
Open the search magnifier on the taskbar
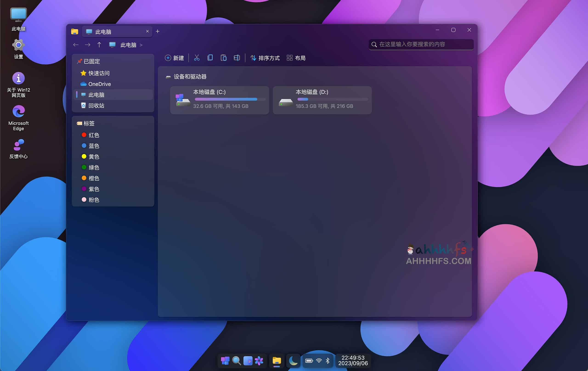(236, 360)
